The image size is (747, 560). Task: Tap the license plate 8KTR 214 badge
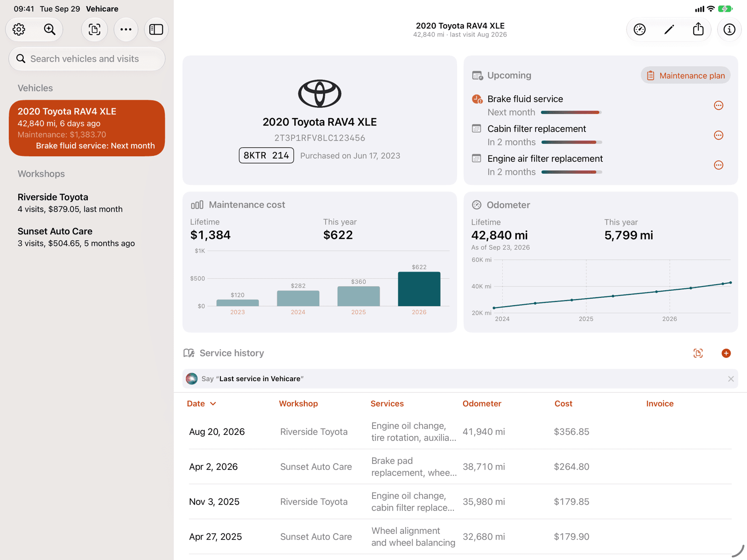click(x=266, y=155)
